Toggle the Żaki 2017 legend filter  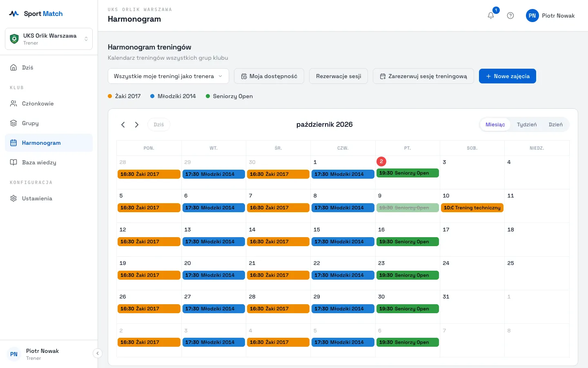(x=124, y=96)
